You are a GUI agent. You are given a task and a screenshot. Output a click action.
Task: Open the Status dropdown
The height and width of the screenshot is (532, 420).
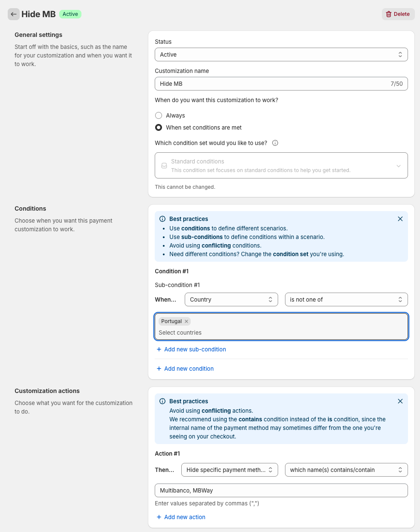(x=281, y=54)
